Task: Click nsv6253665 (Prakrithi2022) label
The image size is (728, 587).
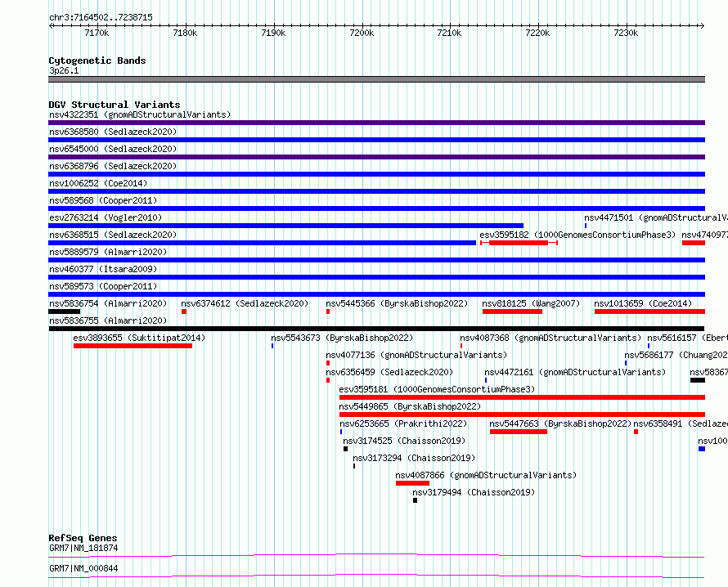Action: (403, 423)
